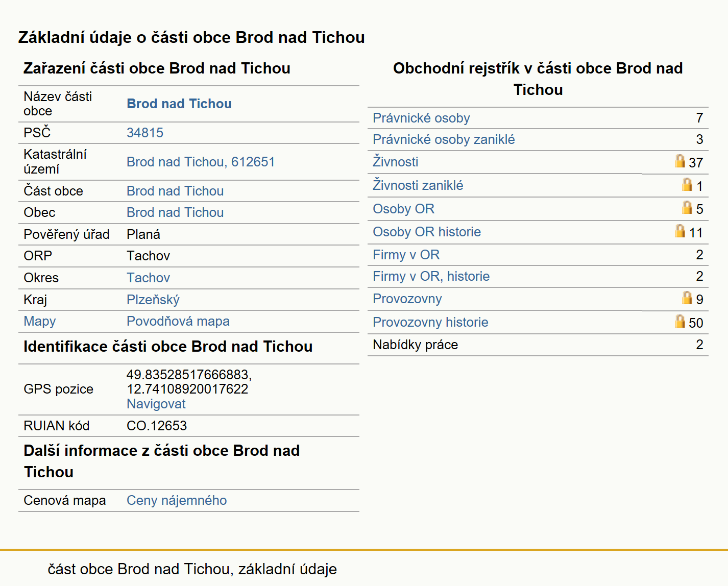Click lock icon in Osoby OR historie row
Viewport: 728px width, 586px height.
[680, 231]
